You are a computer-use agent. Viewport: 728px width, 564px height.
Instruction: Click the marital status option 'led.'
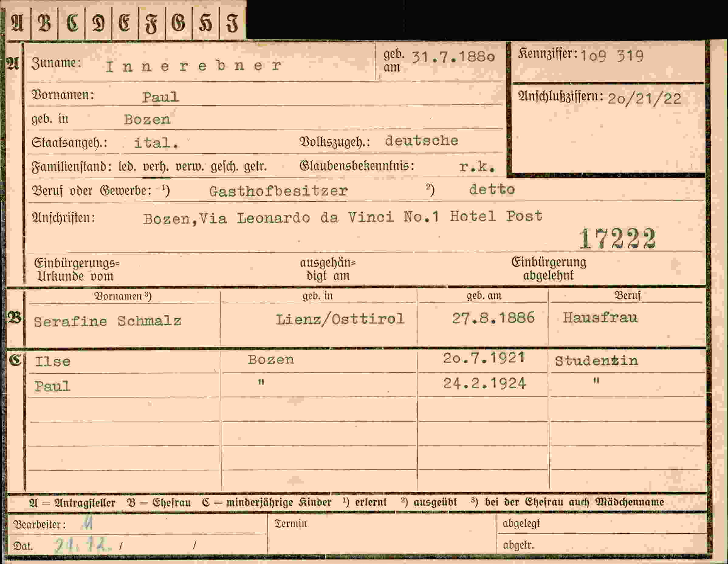click(x=127, y=166)
